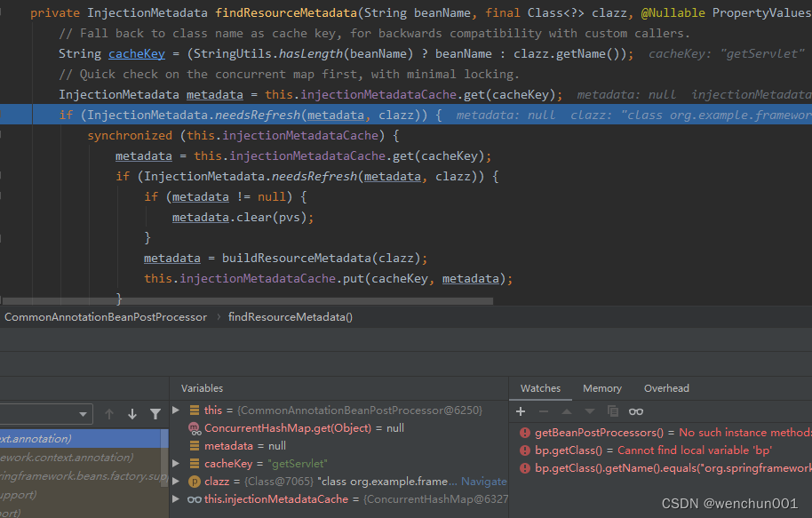Click the Navigate link next to clazz value

click(x=484, y=481)
